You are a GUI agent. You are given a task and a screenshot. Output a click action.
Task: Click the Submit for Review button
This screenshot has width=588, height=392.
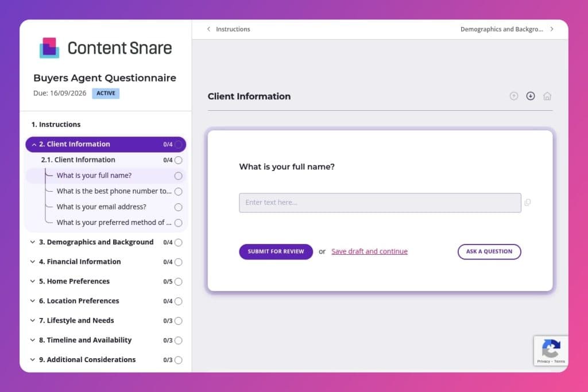pyautogui.click(x=276, y=251)
